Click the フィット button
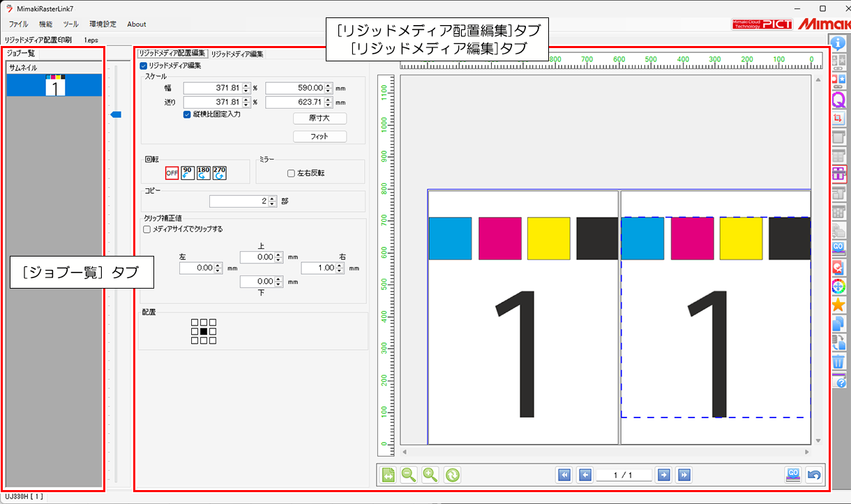This screenshot has height=504, width=851. [x=319, y=136]
